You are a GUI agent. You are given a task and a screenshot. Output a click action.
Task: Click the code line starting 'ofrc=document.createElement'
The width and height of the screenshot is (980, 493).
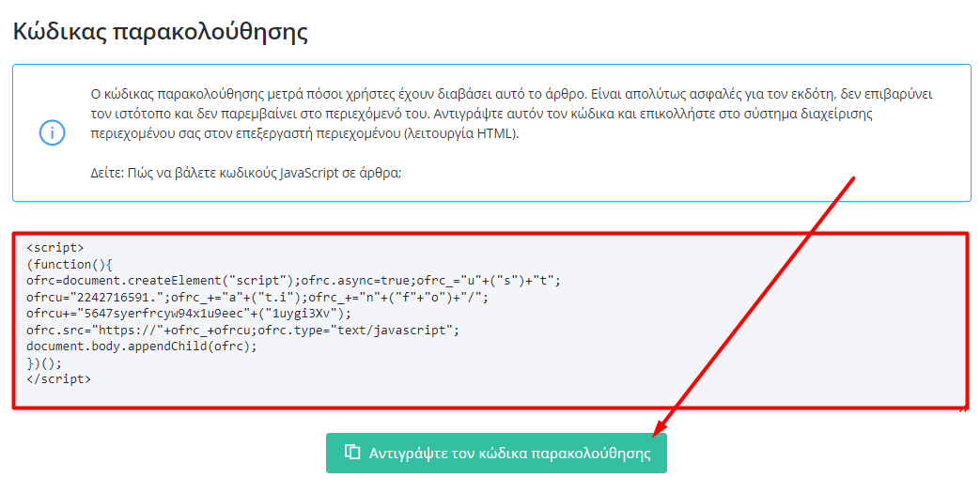click(294, 281)
